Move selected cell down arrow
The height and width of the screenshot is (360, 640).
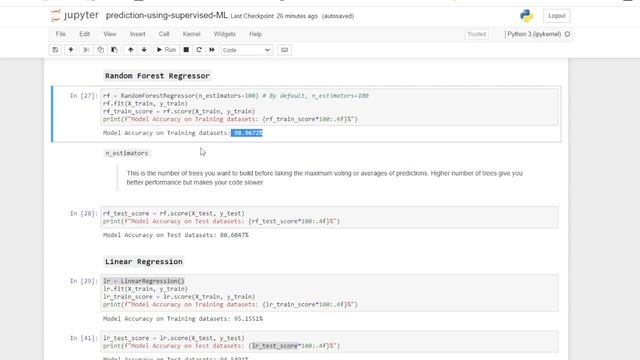click(144, 50)
